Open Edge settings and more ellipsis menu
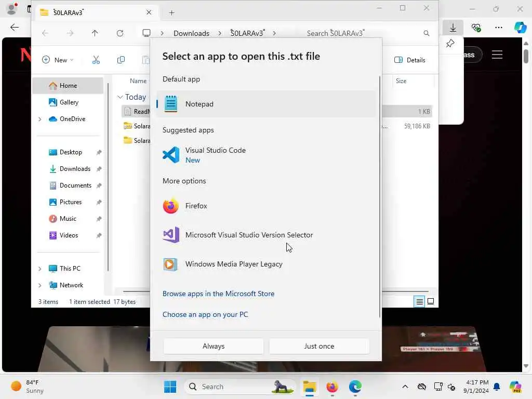Image resolution: width=532 pixels, height=399 pixels. coord(498,28)
